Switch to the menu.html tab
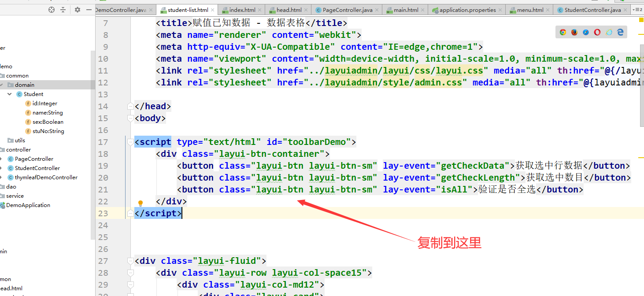 coord(529,10)
